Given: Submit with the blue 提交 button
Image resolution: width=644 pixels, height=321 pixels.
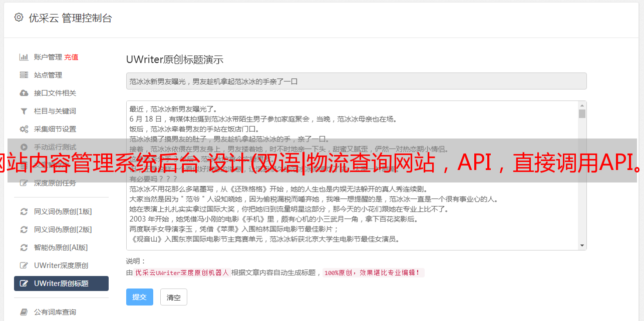Looking at the screenshot, I should click(140, 297).
